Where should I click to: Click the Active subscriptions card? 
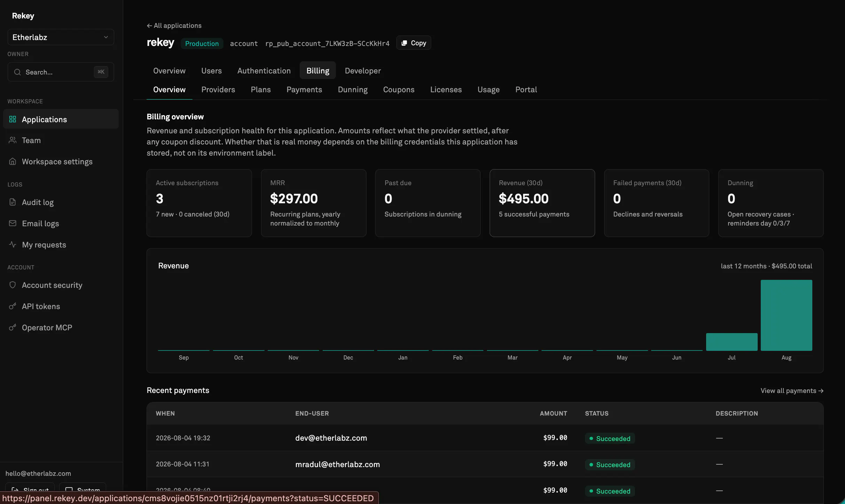[x=199, y=203]
